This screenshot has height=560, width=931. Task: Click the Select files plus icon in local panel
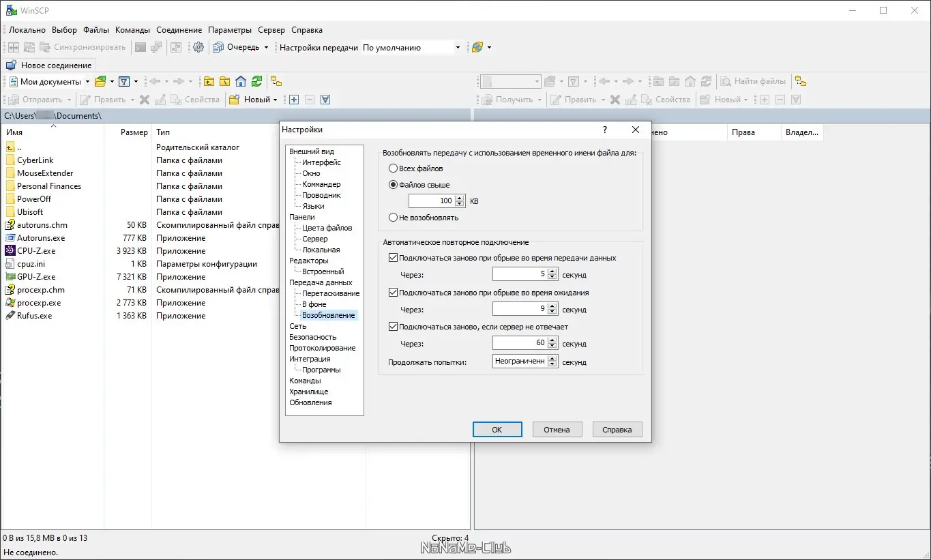[294, 100]
